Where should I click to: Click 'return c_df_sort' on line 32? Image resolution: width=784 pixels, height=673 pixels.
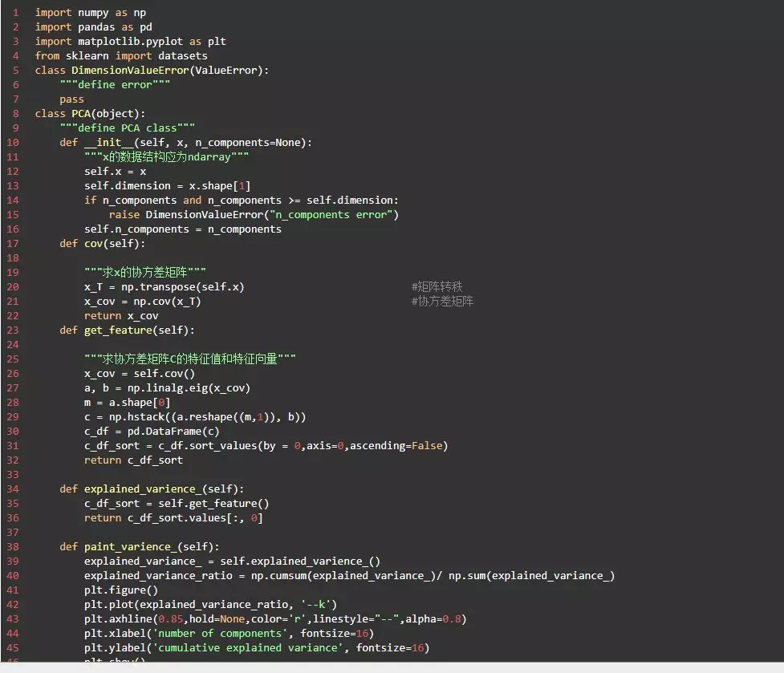point(133,460)
